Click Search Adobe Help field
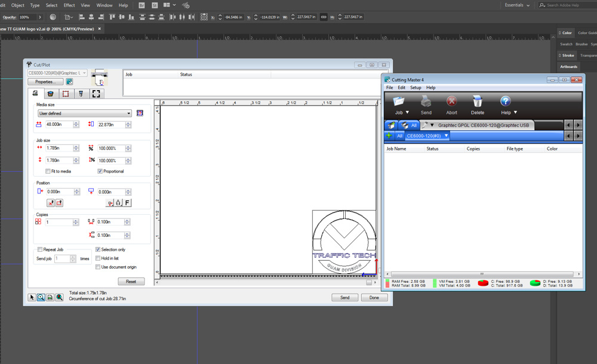This screenshot has width=597, height=364. click(x=567, y=5)
